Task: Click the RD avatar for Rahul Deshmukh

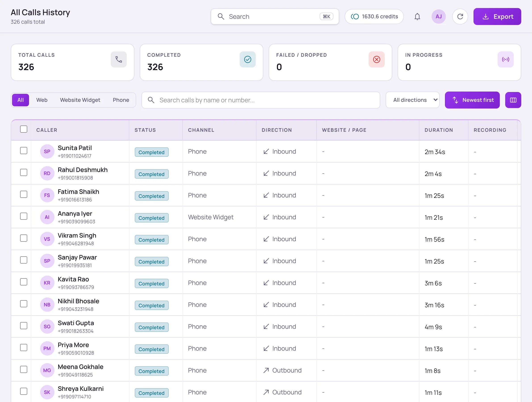Action: pos(47,174)
